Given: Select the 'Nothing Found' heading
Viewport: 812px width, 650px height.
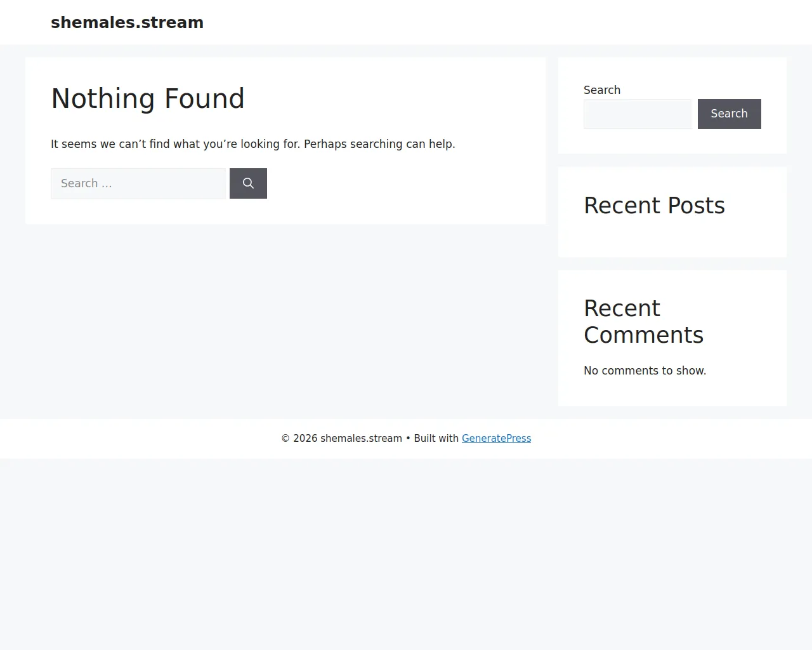Looking at the screenshot, I should [148, 98].
